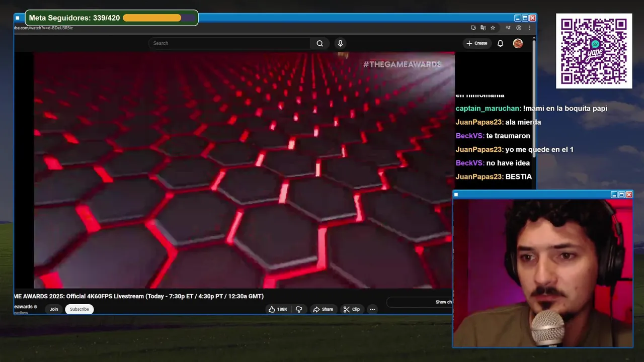Viewport: 644px width, 362px height.
Task: Join the channel via the Join button
Action: [54, 309]
